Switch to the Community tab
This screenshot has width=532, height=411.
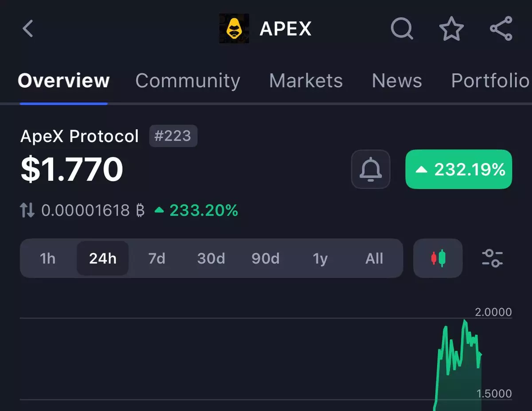pyautogui.click(x=188, y=81)
